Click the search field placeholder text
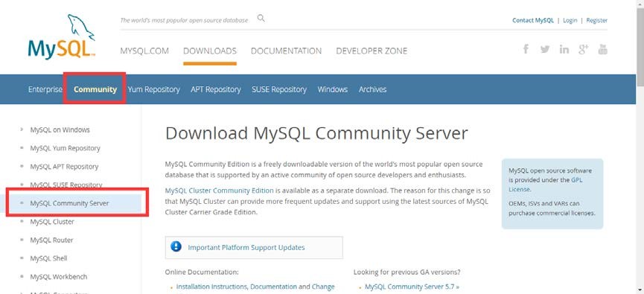The height and width of the screenshot is (294, 644). coord(184,20)
